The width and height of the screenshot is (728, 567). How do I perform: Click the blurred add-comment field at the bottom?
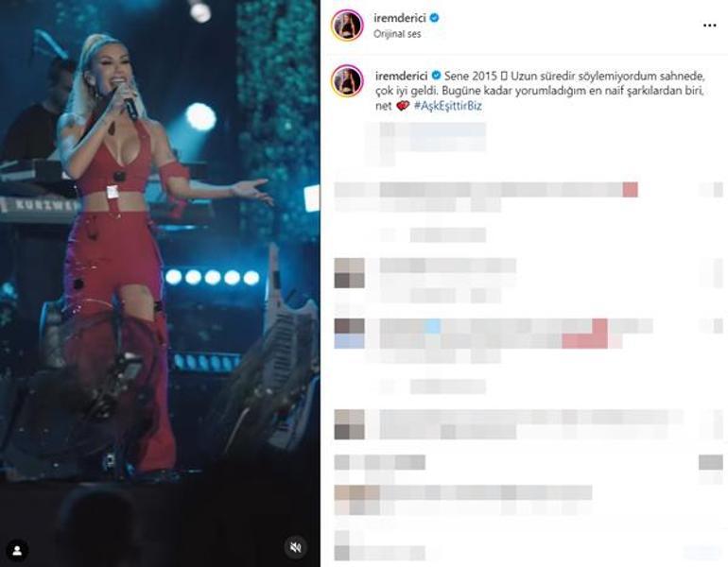511,552
